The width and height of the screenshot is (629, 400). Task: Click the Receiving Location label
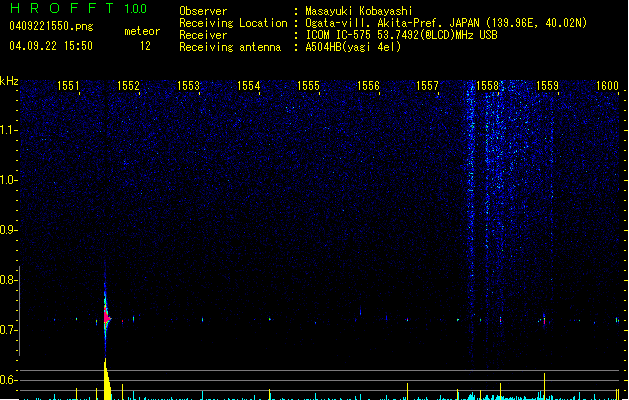[233, 23]
